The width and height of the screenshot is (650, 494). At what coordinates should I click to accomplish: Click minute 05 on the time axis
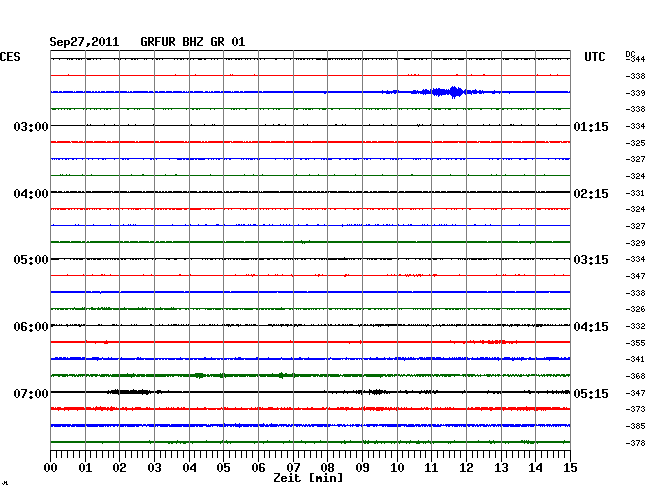pos(223,468)
